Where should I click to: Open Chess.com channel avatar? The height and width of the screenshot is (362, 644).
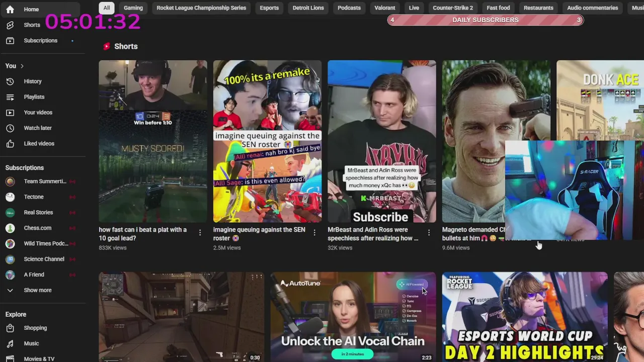(x=10, y=228)
